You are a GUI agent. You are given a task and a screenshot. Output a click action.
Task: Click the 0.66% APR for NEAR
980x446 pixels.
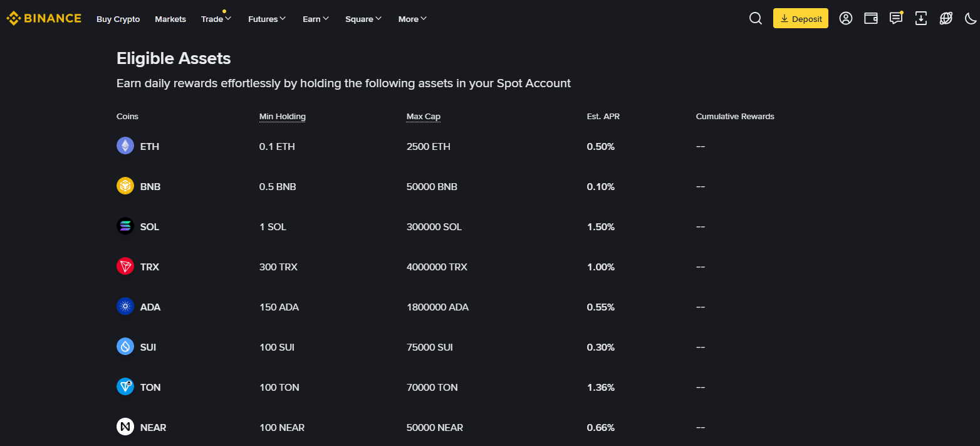click(x=601, y=427)
